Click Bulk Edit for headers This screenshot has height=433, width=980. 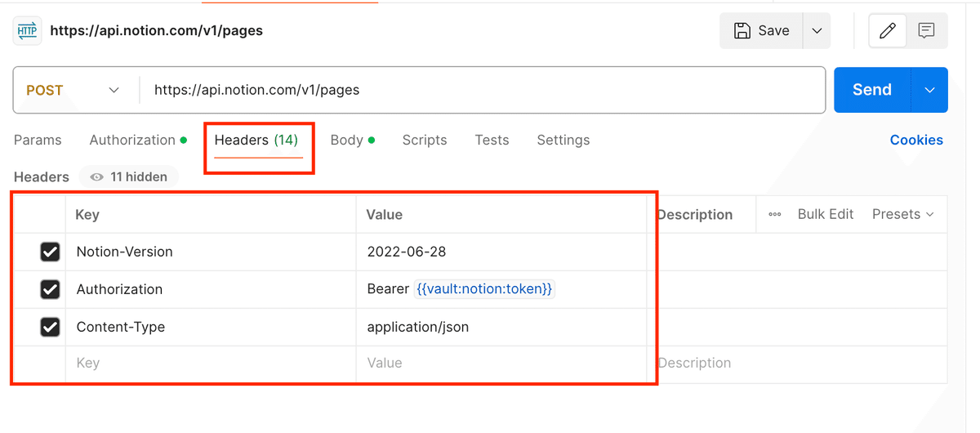825,214
